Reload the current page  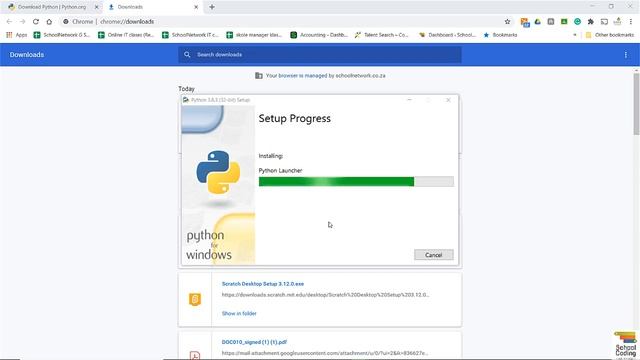tap(36, 22)
